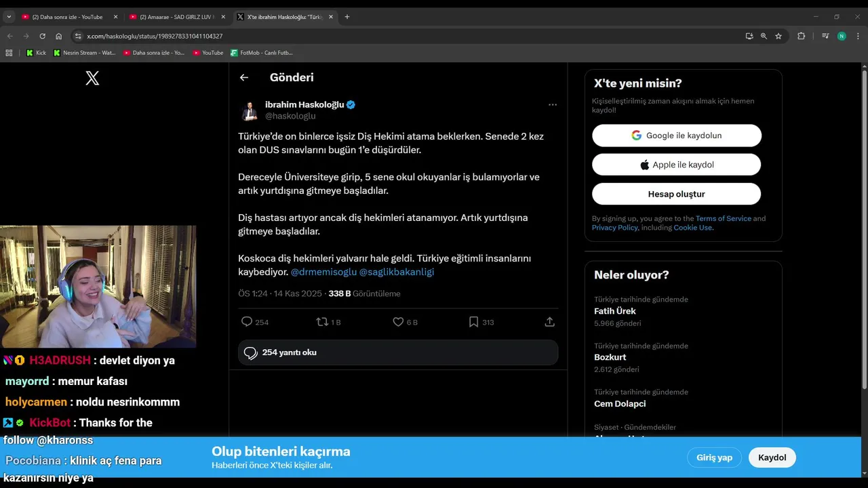Click 254 yanıtı oku button
The width and height of the screenshot is (868, 488).
pos(398,352)
